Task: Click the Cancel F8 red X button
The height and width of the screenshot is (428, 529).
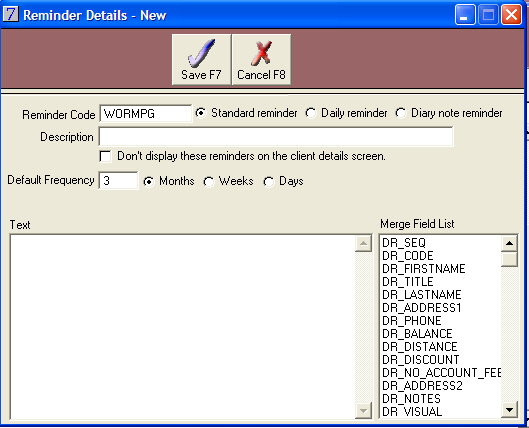Action: 261,59
